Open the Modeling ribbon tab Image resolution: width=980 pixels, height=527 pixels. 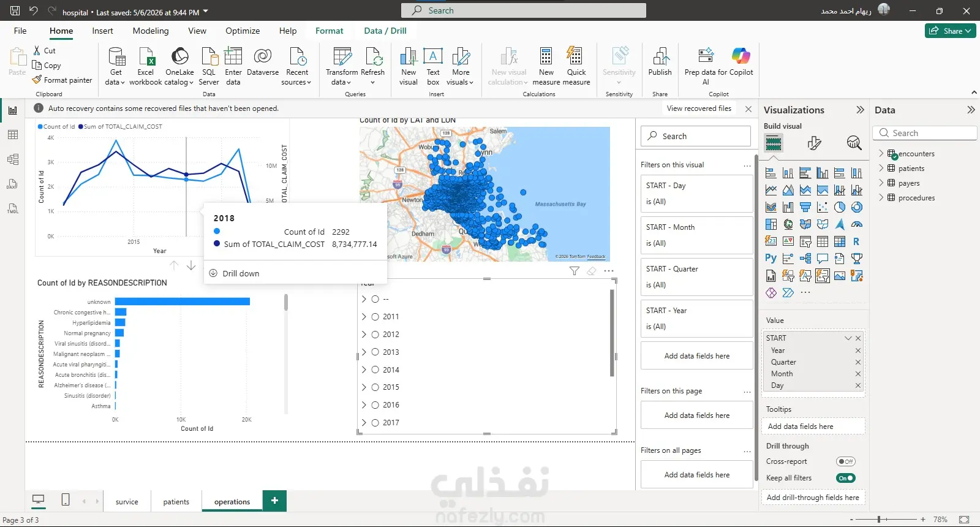[151, 31]
